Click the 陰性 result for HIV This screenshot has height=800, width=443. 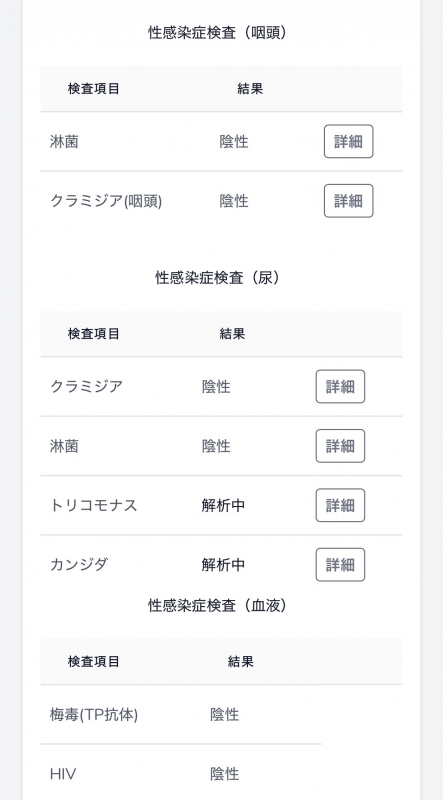tap(225, 774)
